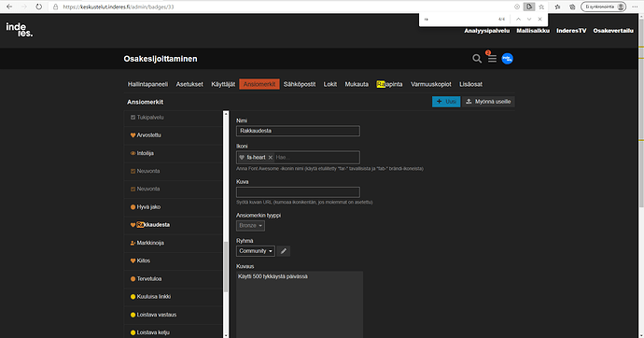
Task: Open the Bronze badge type dropdown
Action: coord(250,225)
